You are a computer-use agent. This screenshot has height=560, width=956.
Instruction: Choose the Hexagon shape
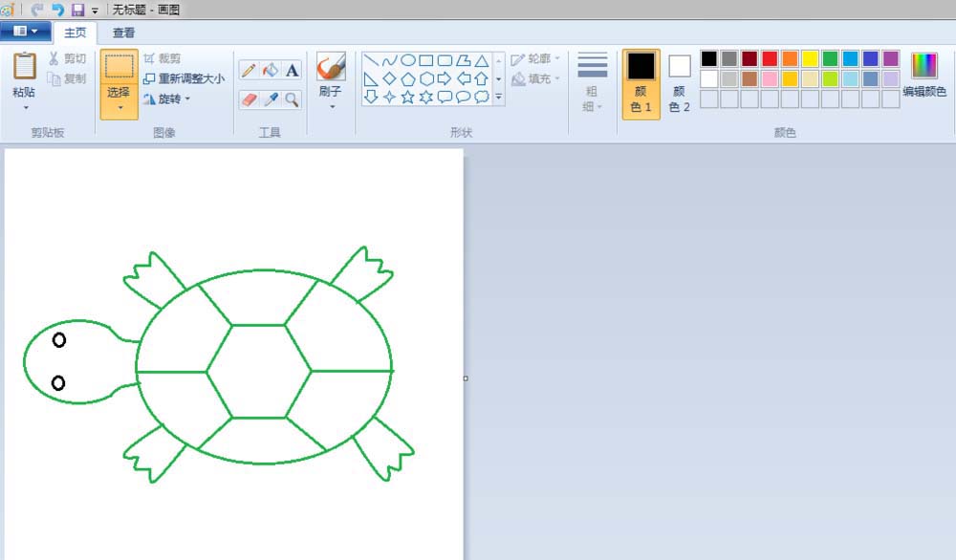426,78
